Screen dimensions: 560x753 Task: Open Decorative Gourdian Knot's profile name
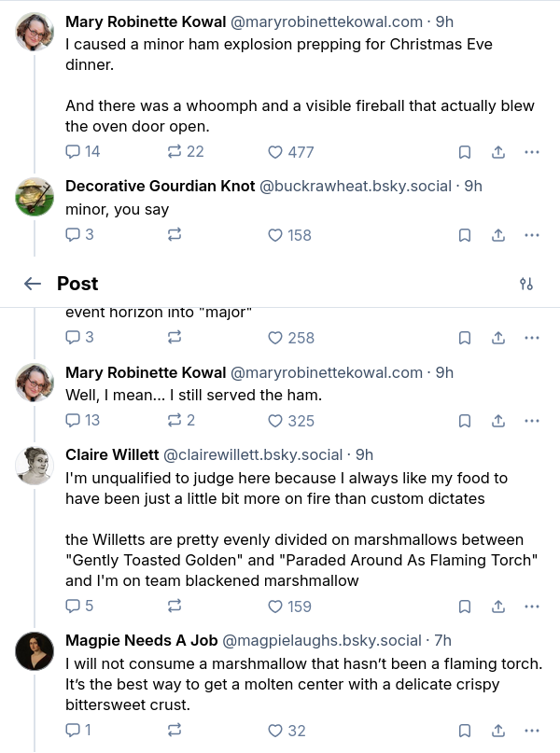(x=160, y=186)
